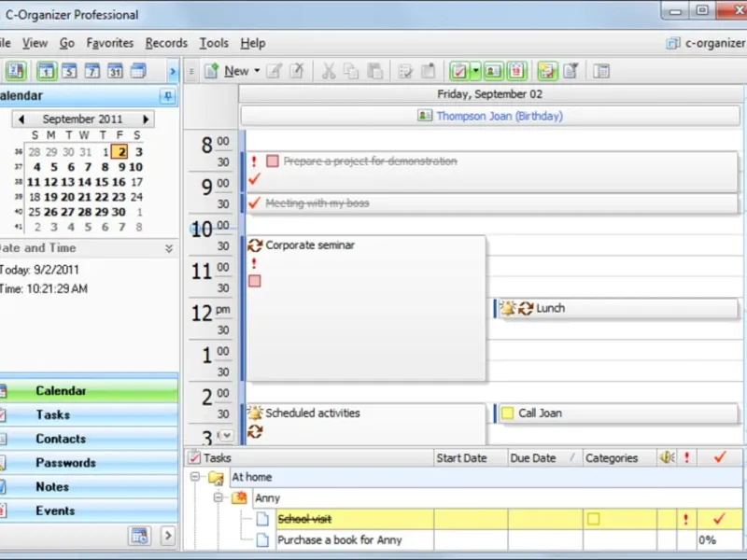This screenshot has height=560, width=747.
Task: Pin the Calendar panel with pushpin icon
Action: (x=168, y=96)
